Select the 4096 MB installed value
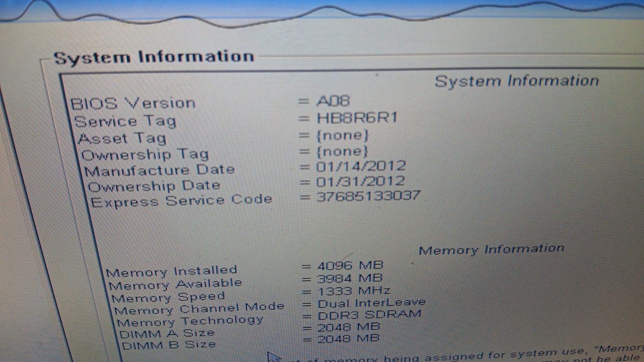This screenshot has height=362, width=644. pyautogui.click(x=350, y=265)
